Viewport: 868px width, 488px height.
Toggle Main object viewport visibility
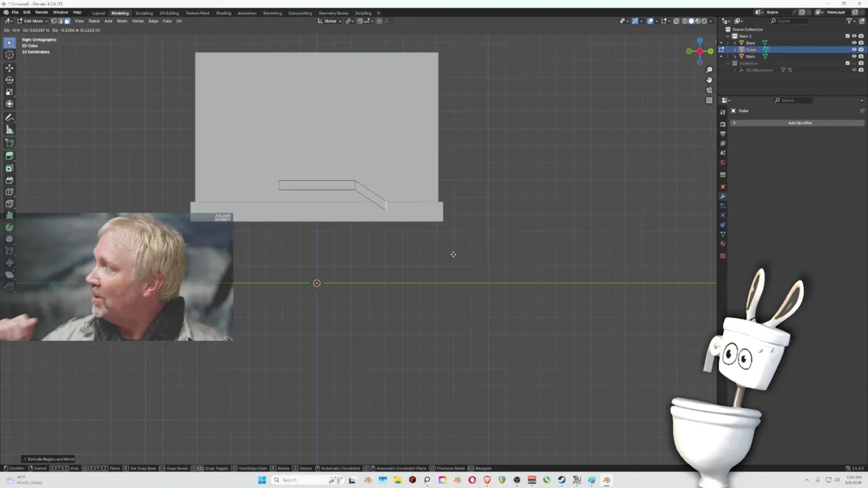coord(854,56)
